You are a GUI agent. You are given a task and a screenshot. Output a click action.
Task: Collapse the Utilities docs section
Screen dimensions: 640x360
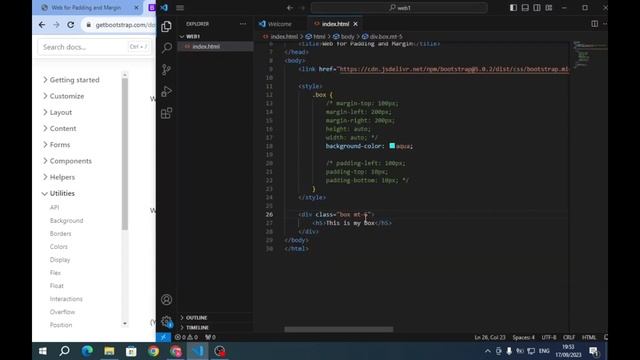coord(58,193)
